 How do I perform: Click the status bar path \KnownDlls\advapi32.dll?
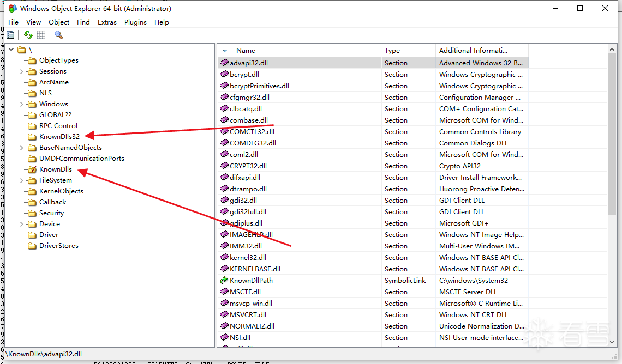pyautogui.click(x=44, y=354)
